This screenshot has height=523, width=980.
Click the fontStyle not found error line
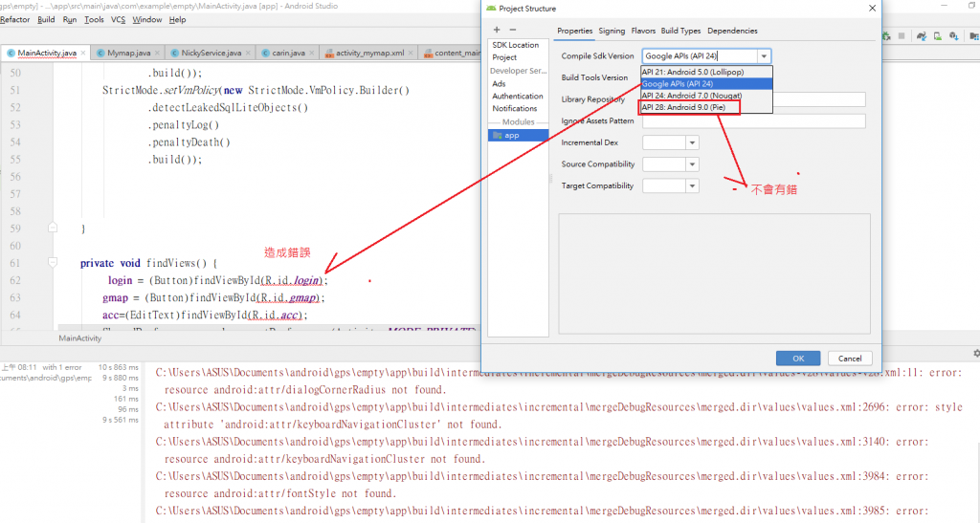point(280,493)
